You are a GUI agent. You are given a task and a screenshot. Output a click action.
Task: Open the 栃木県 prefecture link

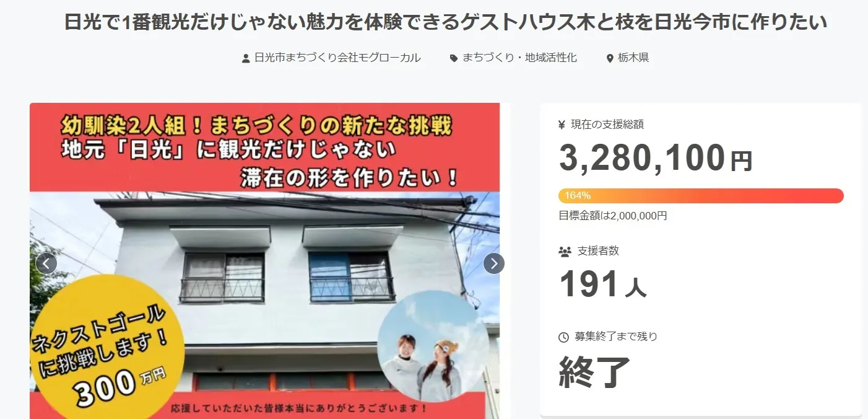click(633, 58)
